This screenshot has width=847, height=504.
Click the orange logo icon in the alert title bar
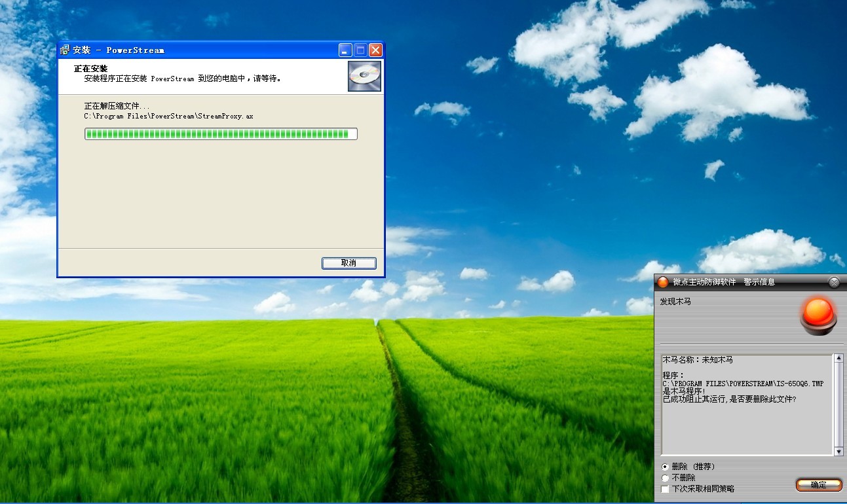coord(663,282)
